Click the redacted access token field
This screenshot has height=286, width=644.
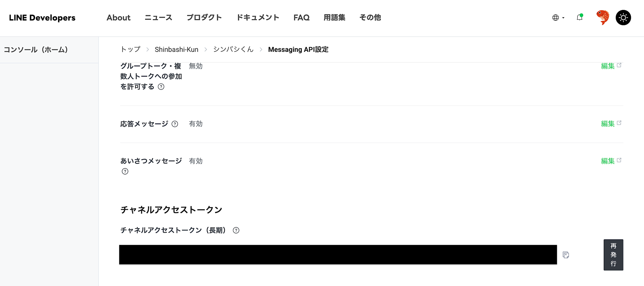coord(338,255)
